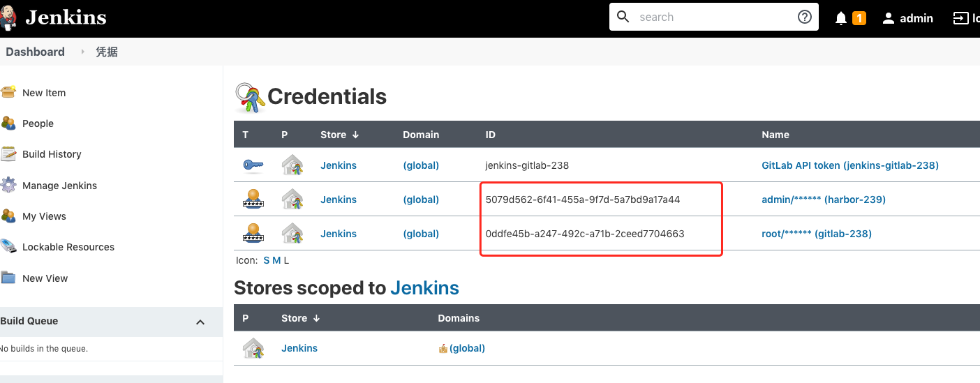Click provider house icon in jenkins-gitlab-238 row

pyautogui.click(x=292, y=165)
